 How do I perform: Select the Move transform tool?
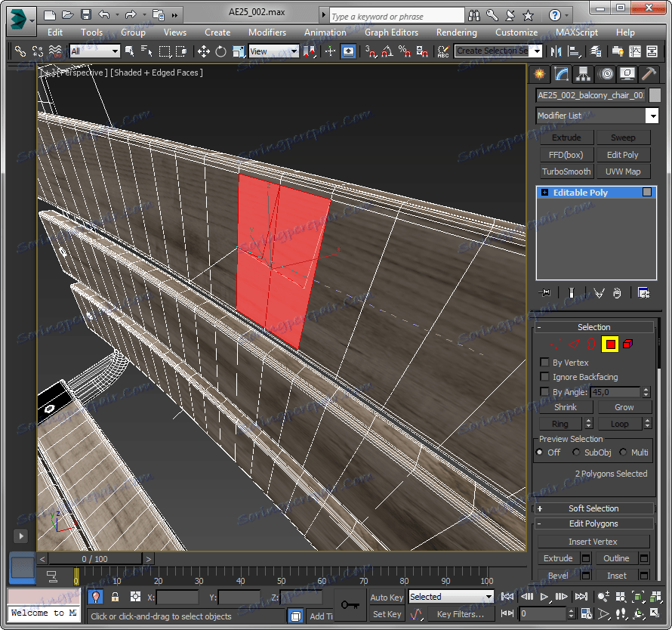pos(203,51)
